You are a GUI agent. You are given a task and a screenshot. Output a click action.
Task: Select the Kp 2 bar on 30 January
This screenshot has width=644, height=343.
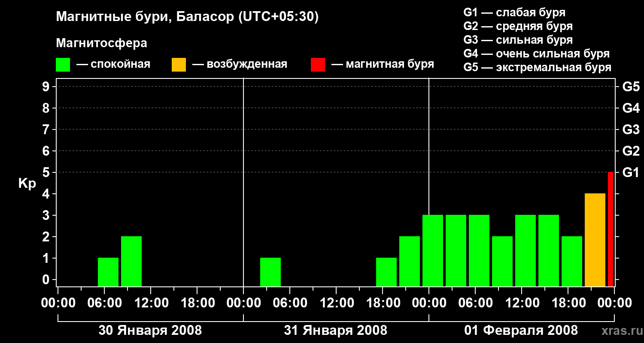[x=131, y=261]
